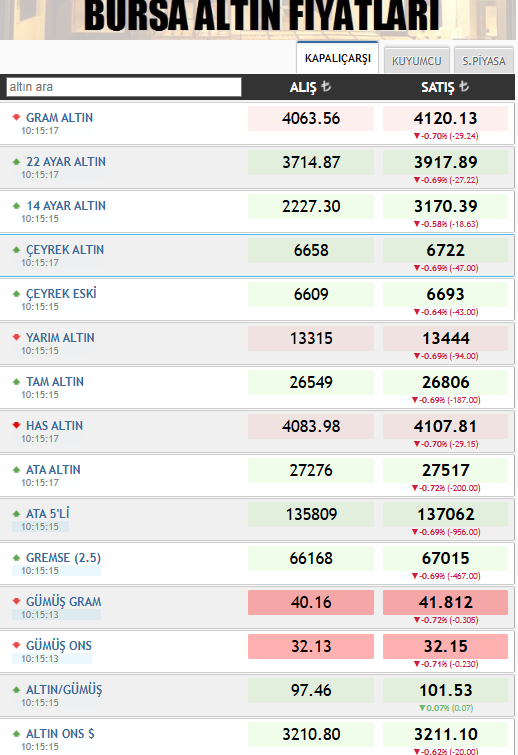The image size is (518, 755).
Task: Open the ÇEYREK ALTIN link
Action: (65, 249)
